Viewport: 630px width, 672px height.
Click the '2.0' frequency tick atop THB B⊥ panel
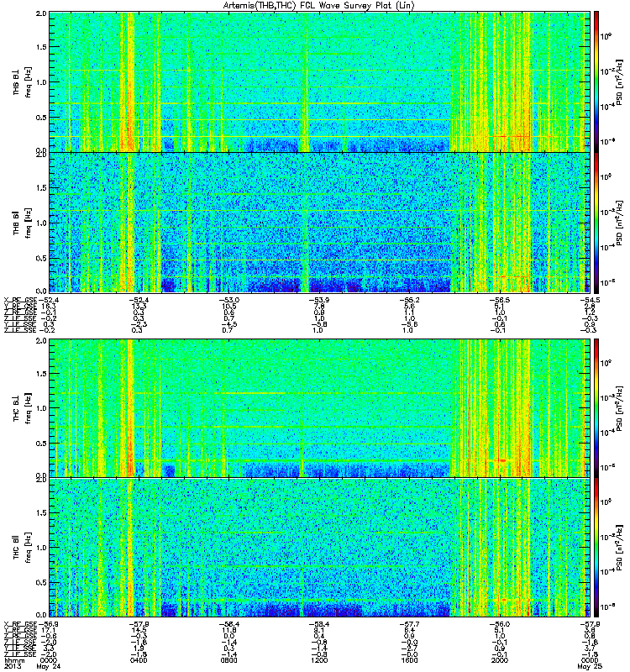(x=41, y=13)
